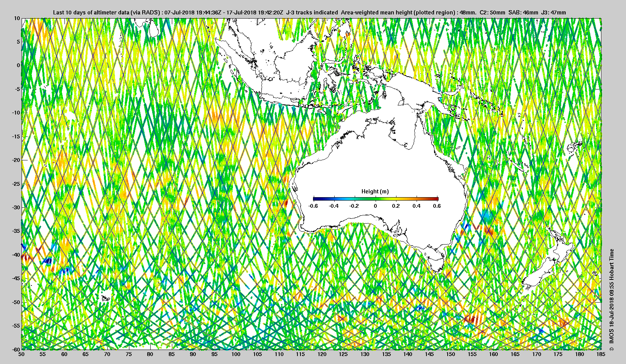Click x-axis longitude label 175
The width and height of the screenshot is (626, 364).
tap(558, 355)
